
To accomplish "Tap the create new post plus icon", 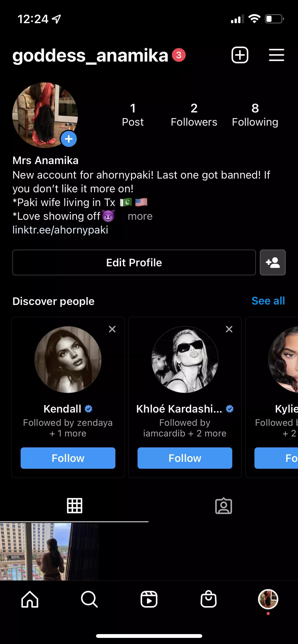I will tap(240, 55).
